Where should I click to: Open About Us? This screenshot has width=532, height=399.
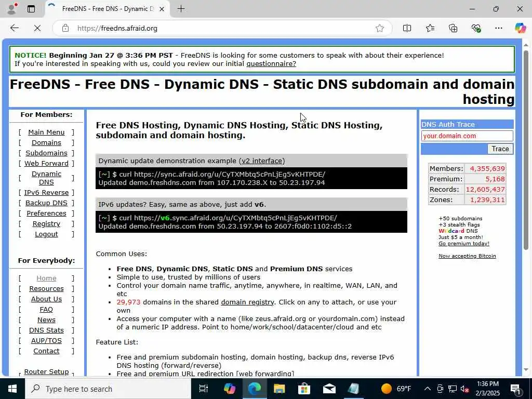pyautogui.click(x=46, y=299)
